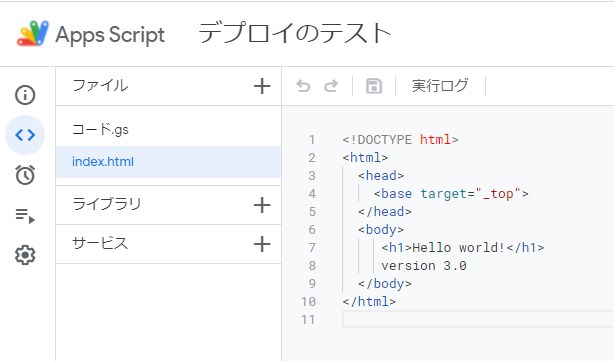Image resolution: width=614 pixels, height=361 pixels.
Task: Open the 実行ログ execution log
Action: 440,85
